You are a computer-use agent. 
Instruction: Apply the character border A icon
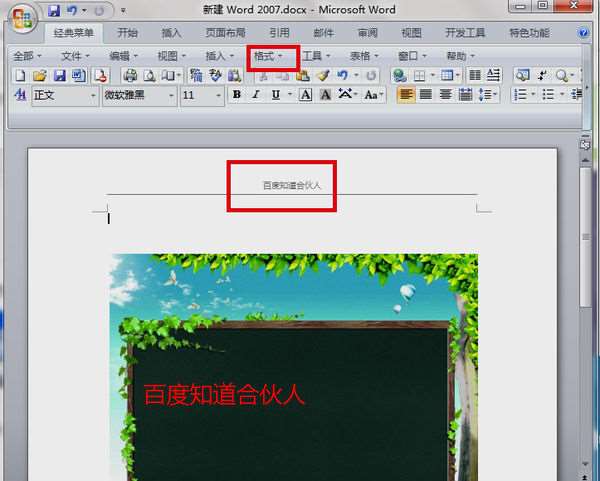coord(305,95)
